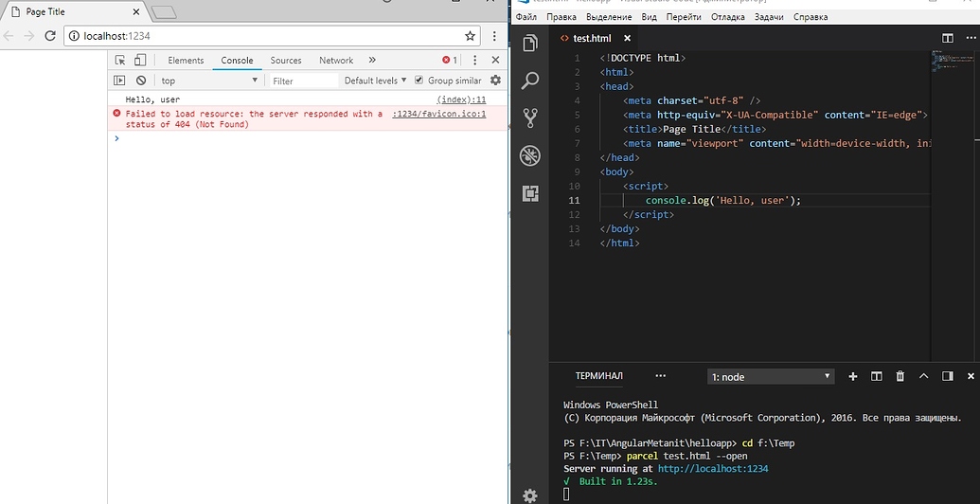The image size is (980, 504).
Task: Open the Выделение menu
Action: click(x=607, y=17)
